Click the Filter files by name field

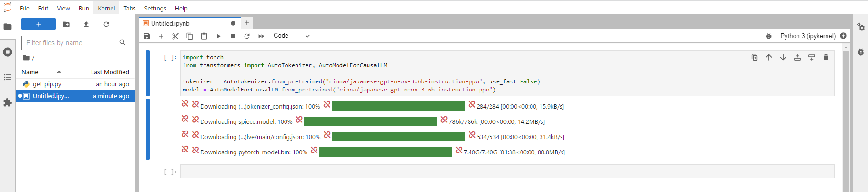point(71,43)
